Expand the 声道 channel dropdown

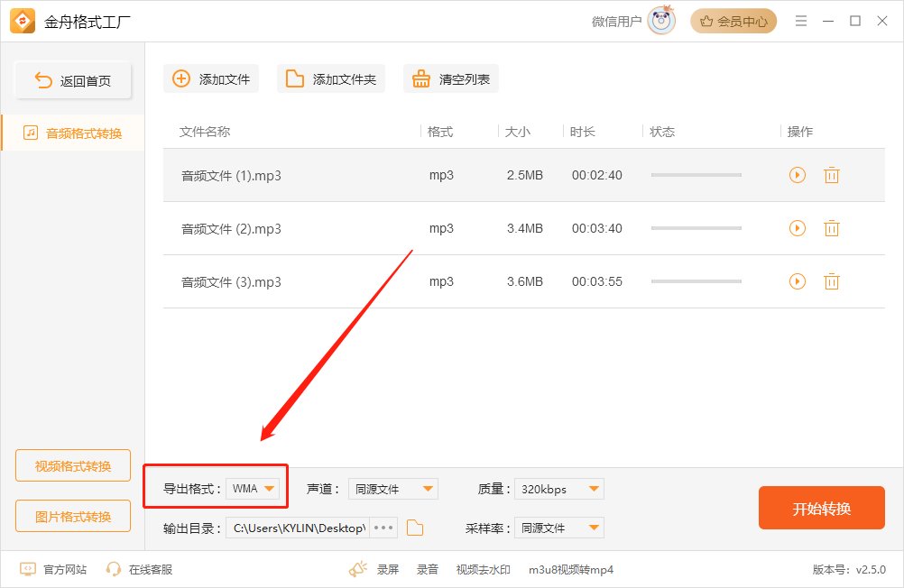392,488
